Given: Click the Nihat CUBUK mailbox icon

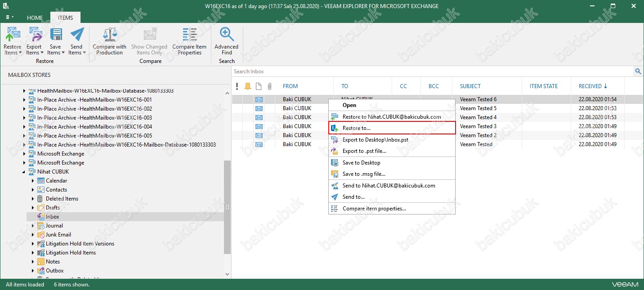Looking at the screenshot, I should tap(32, 172).
